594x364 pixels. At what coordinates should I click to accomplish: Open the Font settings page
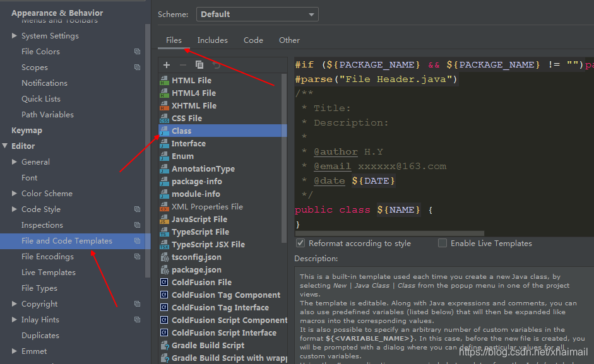[30, 178]
